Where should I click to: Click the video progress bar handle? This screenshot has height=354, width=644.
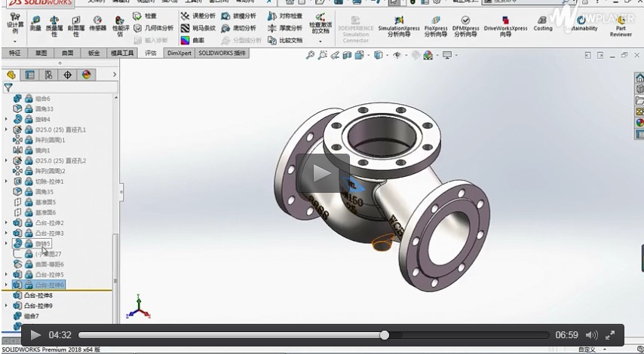point(385,335)
